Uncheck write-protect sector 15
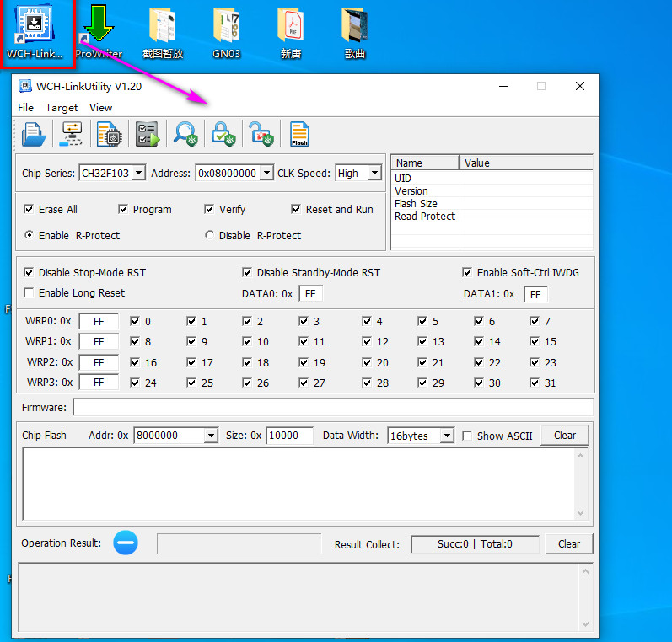 [535, 341]
